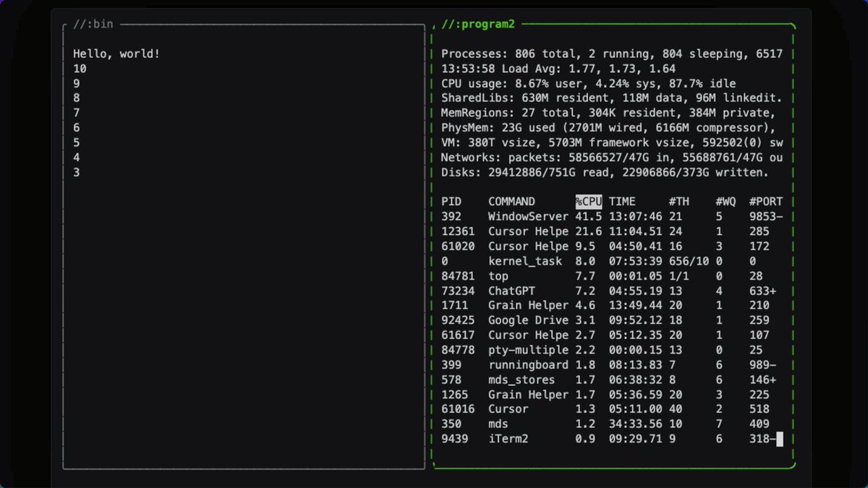The width and height of the screenshot is (868, 488).
Task: Click PID 350 of mds process
Action: [451, 424]
